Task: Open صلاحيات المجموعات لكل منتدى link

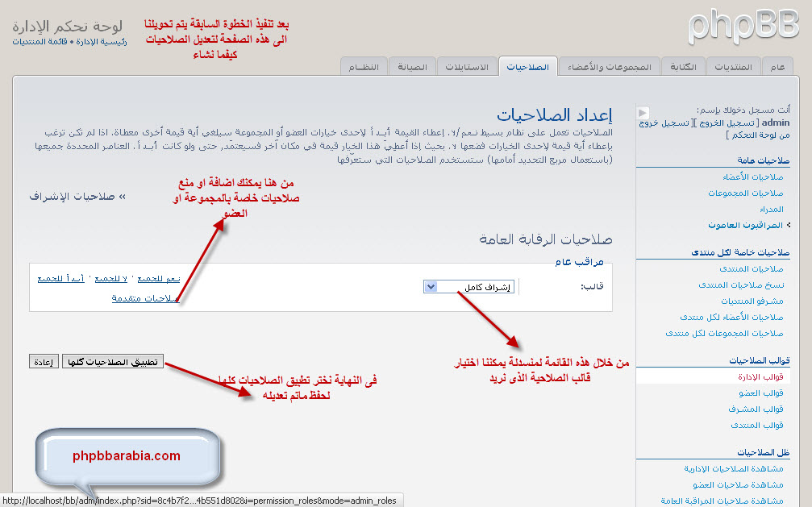Action: coord(724,333)
